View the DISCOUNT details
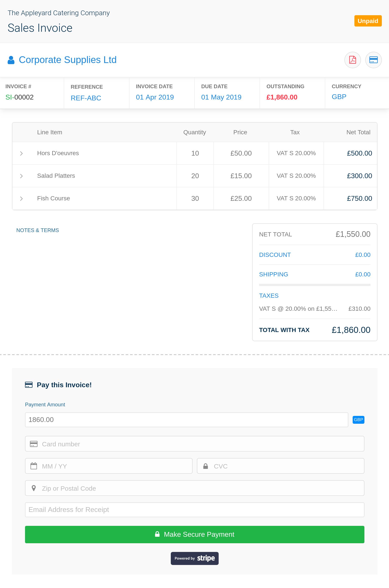The width and height of the screenshot is (389, 588). click(275, 254)
